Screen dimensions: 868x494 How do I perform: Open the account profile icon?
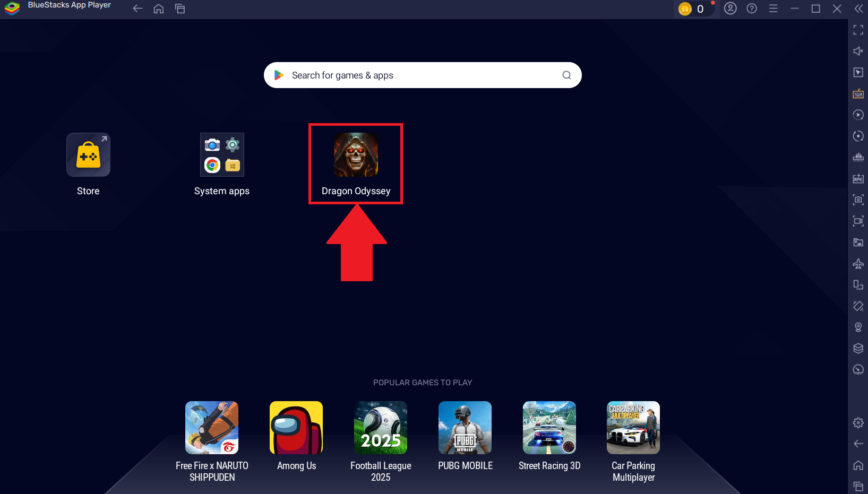click(x=731, y=8)
